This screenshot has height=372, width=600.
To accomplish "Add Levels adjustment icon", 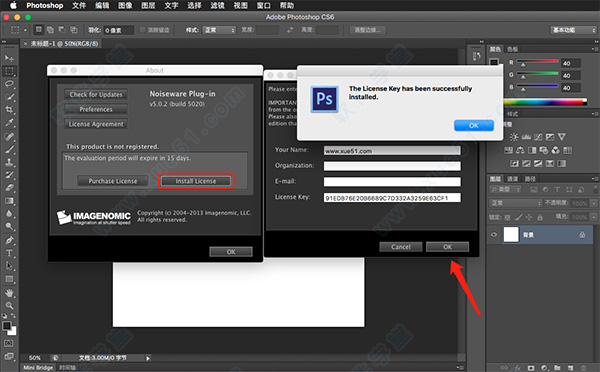I will click(526, 137).
